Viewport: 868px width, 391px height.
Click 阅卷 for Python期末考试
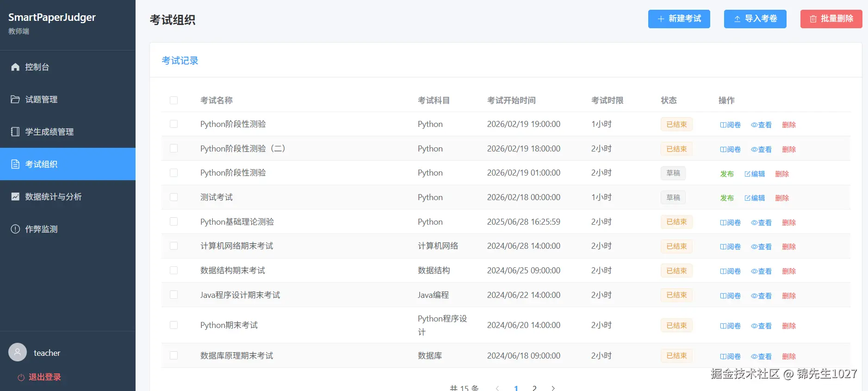[x=730, y=326]
